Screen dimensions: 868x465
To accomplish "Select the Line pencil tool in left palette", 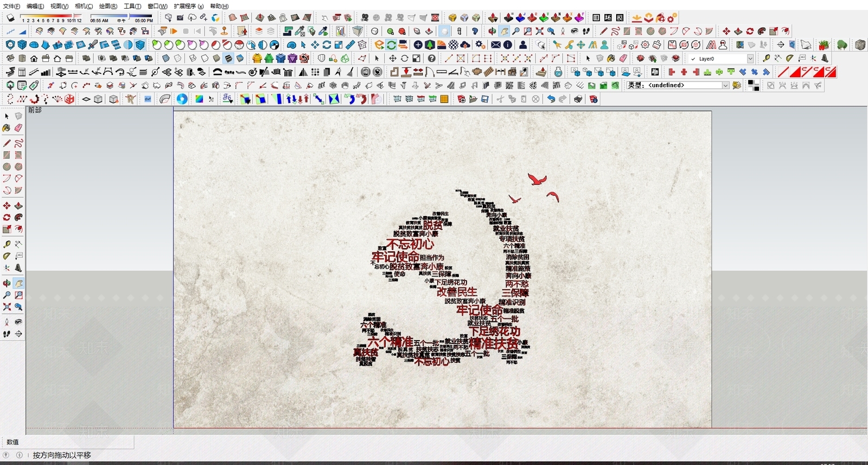I will 7,143.
